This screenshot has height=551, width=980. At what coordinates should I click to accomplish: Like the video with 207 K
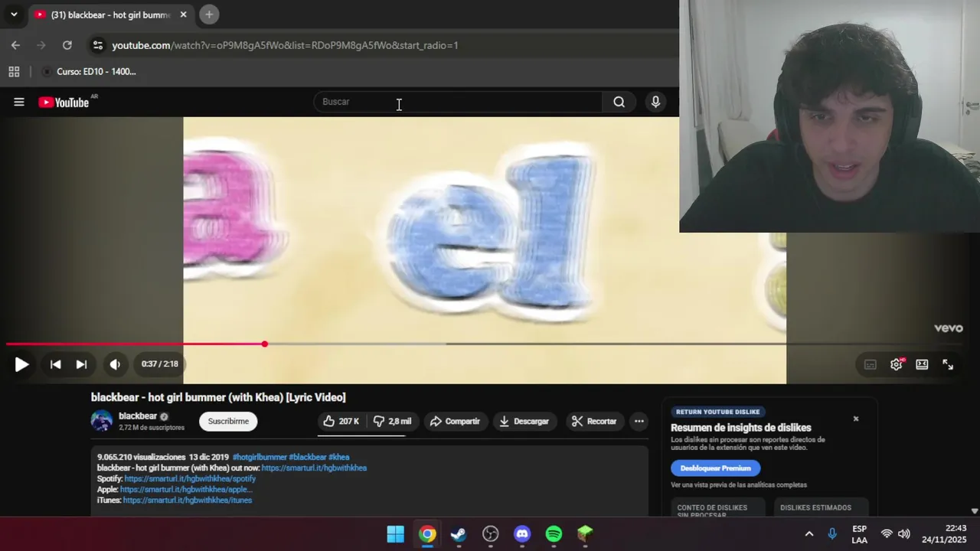(x=341, y=421)
